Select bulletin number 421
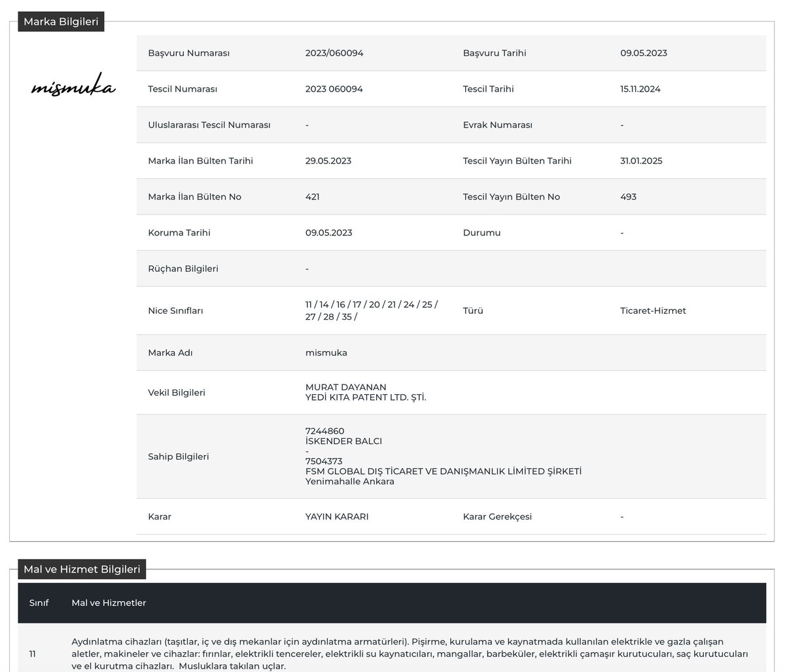This screenshot has width=785, height=672. click(x=312, y=197)
